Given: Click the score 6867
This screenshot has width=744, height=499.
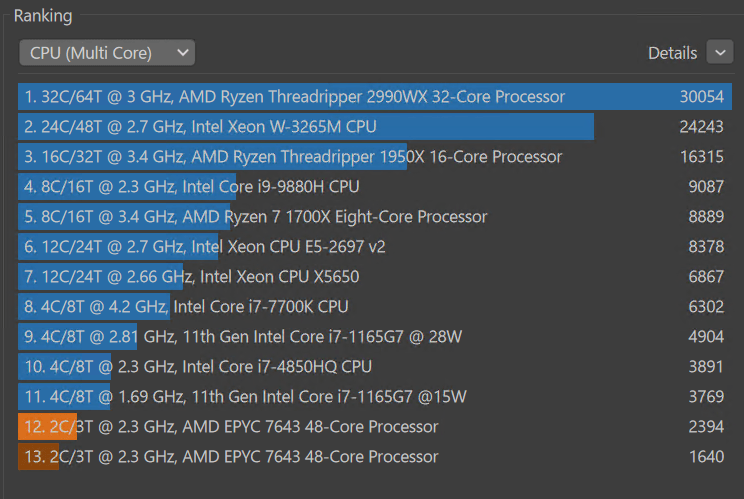Looking at the screenshot, I should tap(706, 277).
